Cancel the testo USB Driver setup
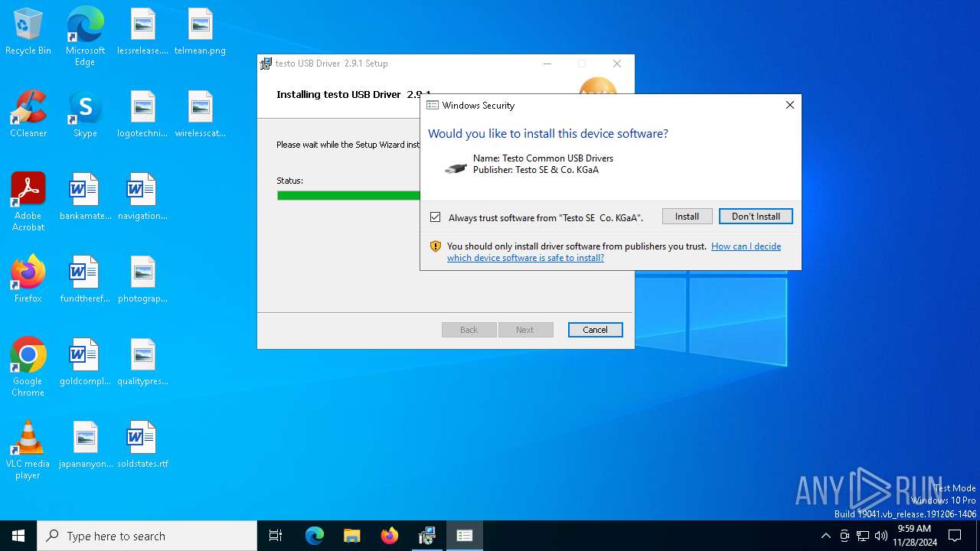Screen dimensions: 980x551 click(x=595, y=330)
